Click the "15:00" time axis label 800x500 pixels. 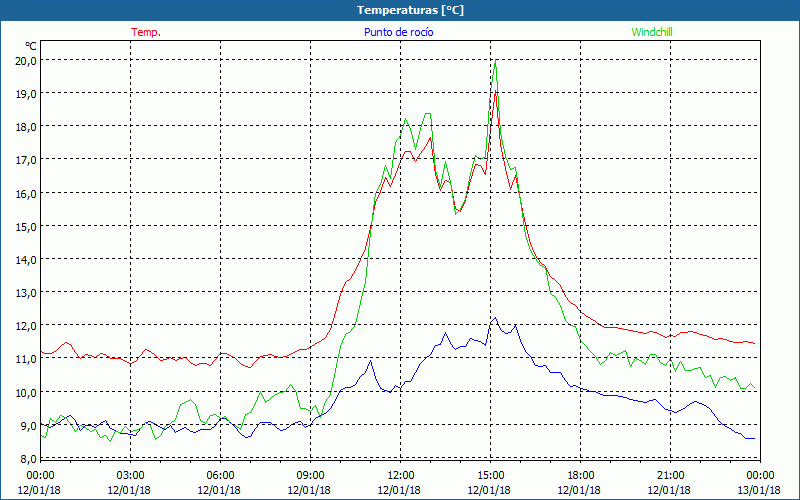[x=490, y=476]
